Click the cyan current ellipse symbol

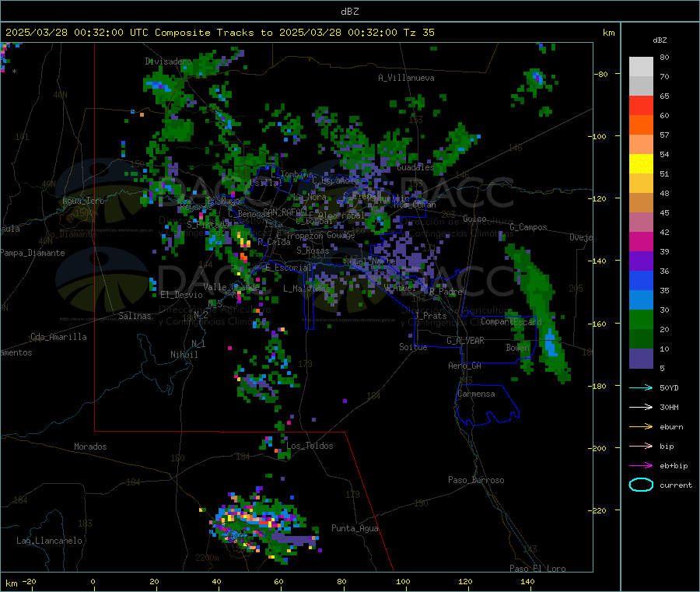pyautogui.click(x=641, y=485)
